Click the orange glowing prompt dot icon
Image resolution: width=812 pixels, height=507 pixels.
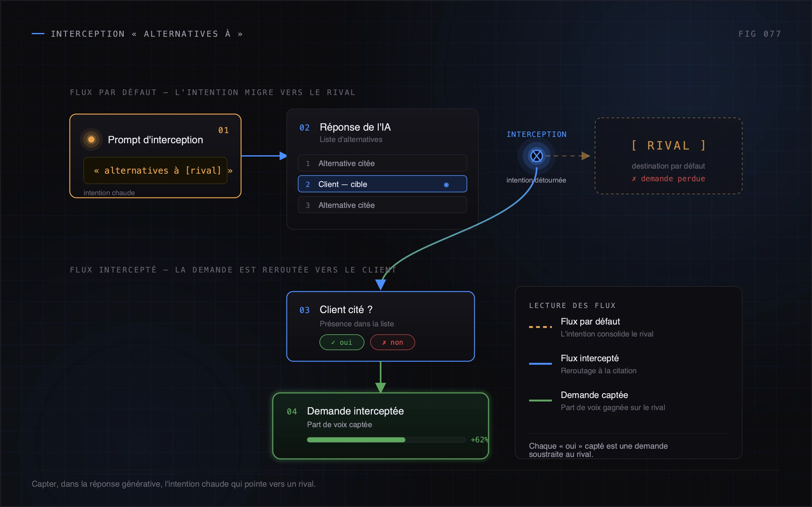click(x=91, y=139)
